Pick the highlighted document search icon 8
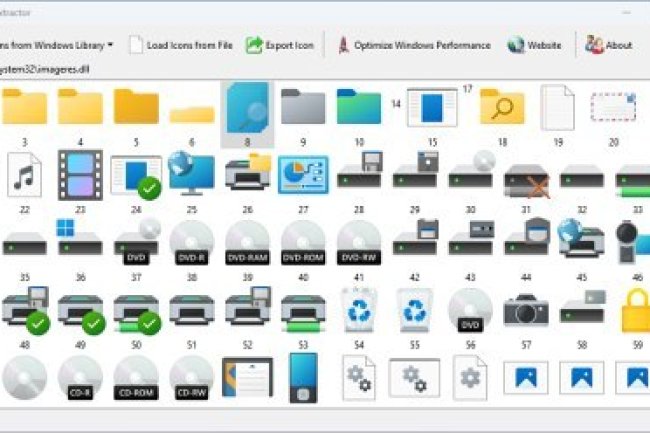The height and width of the screenshot is (433, 650). pyautogui.click(x=247, y=108)
